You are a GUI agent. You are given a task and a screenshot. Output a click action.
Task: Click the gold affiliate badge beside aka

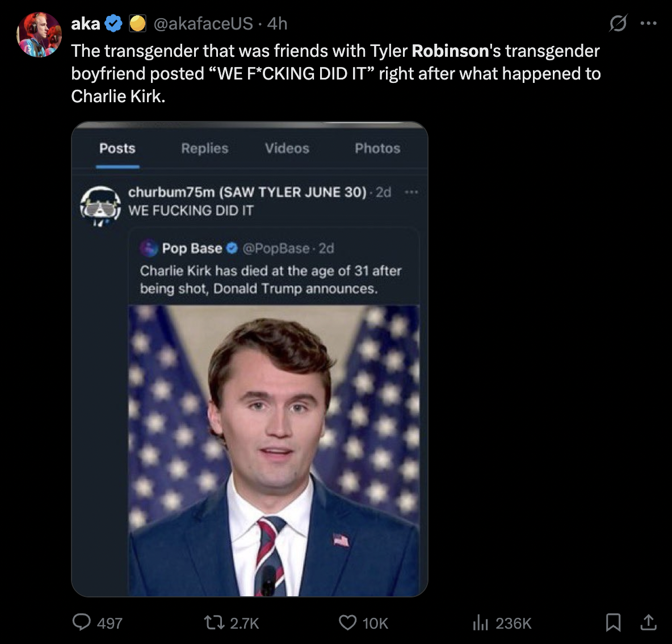tap(137, 23)
